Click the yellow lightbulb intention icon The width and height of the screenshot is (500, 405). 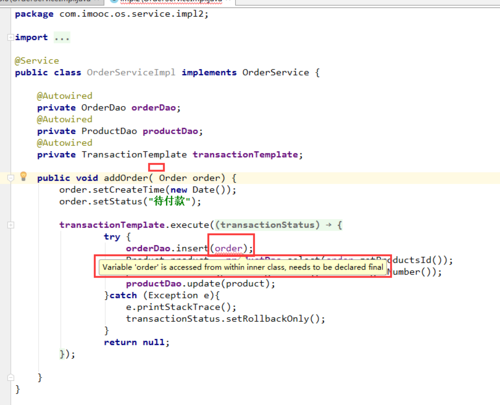23,176
